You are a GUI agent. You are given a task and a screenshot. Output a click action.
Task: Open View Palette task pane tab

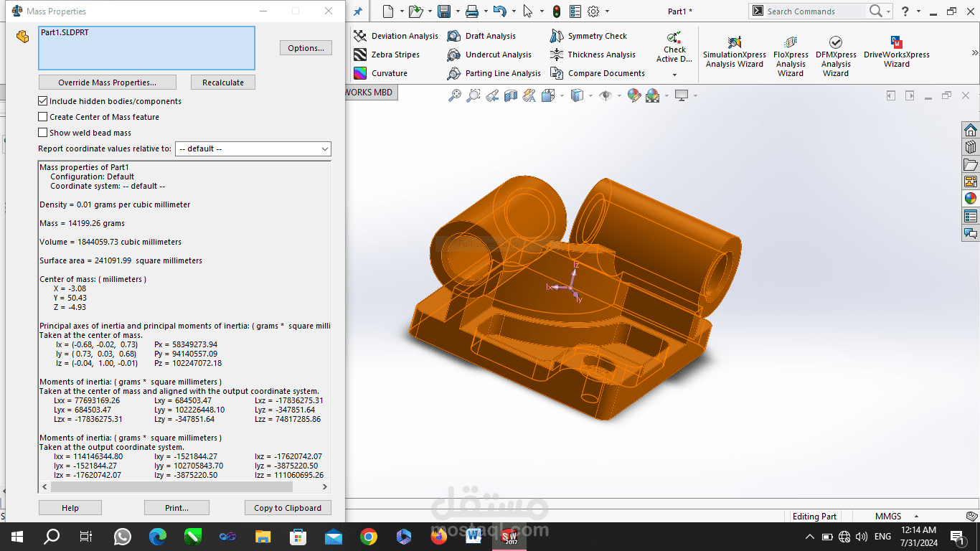[x=971, y=182]
